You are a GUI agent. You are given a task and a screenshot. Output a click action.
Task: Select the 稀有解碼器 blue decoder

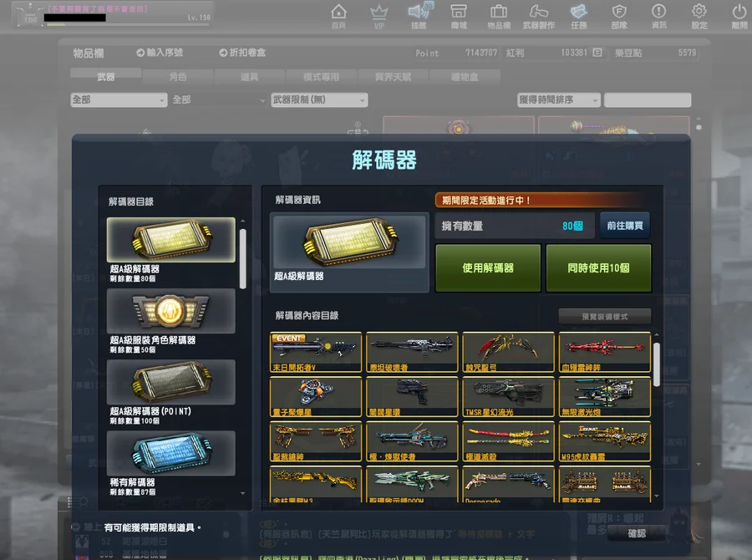click(170, 453)
